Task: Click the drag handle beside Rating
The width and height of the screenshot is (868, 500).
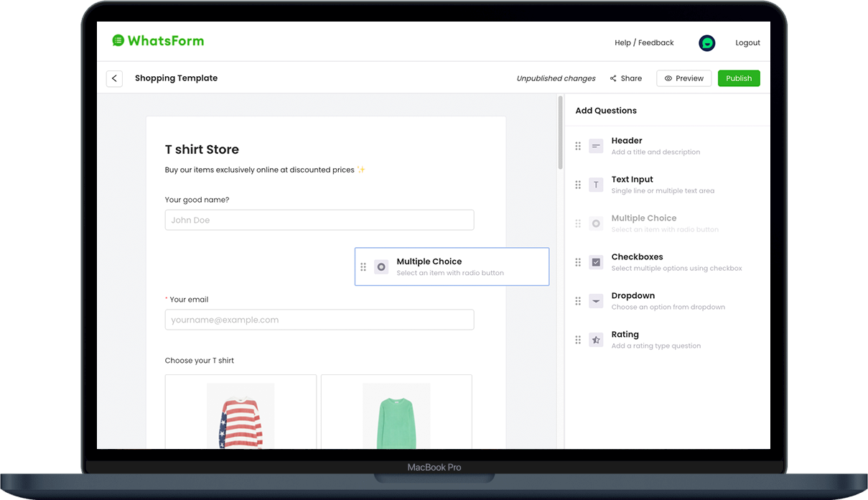Action: [x=578, y=340]
